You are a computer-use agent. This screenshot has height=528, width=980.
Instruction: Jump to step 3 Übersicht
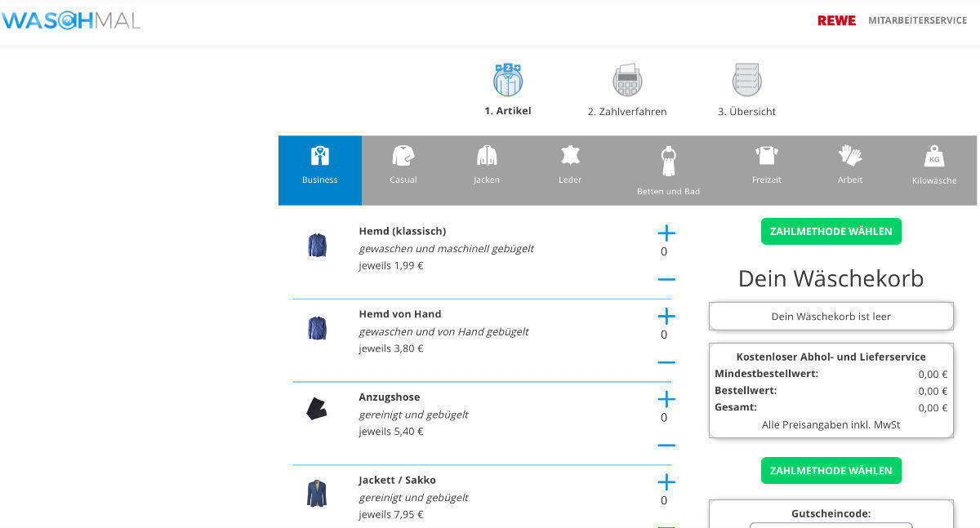click(746, 91)
